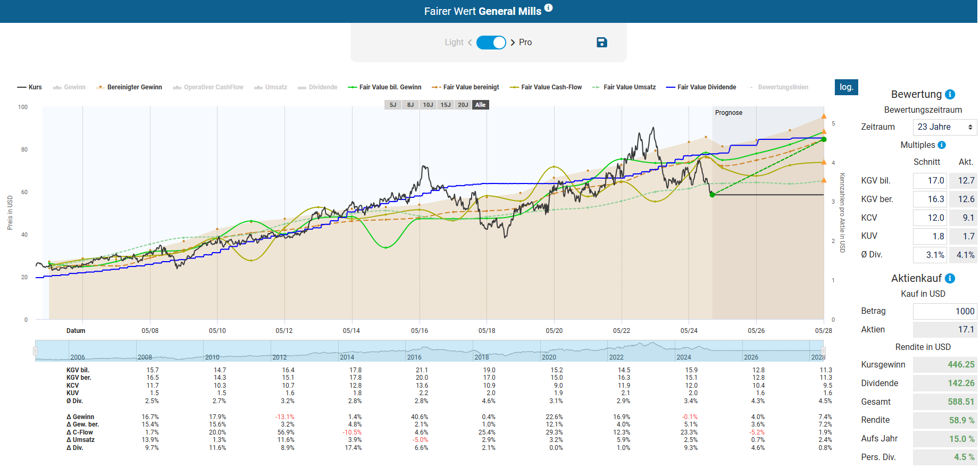Image resolution: width=980 pixels, height=476 pixels.
Task: Click the KGV bil. Schnitt field
Action: pos(931,181)
